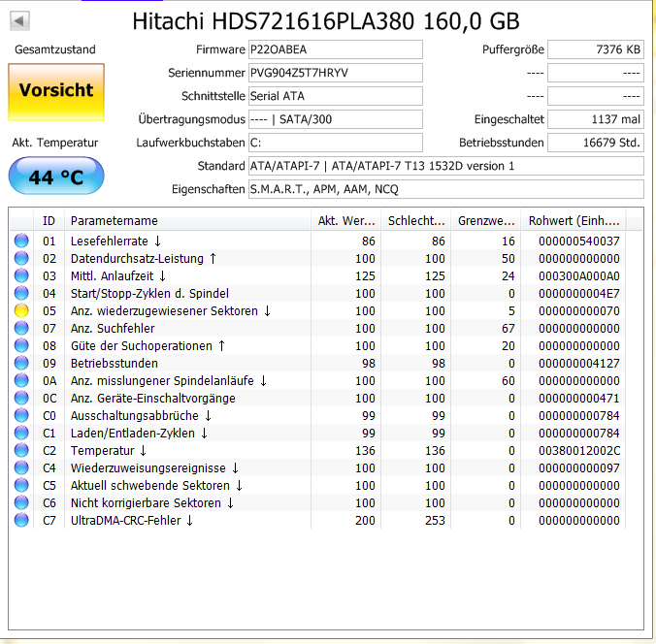Click the Standard field ATA/ATAPI-7
Viewport: 656px width, 644px height.
[446, 166]
